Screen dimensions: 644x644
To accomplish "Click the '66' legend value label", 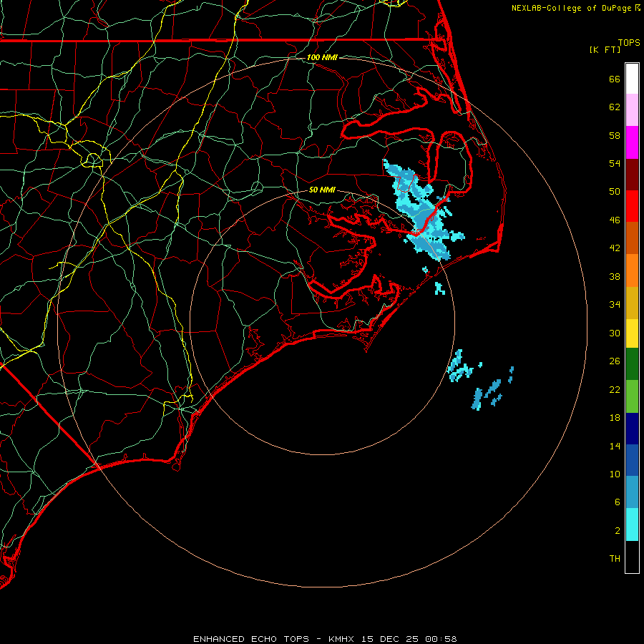I will pyautogui.click(x=615, y=79).
